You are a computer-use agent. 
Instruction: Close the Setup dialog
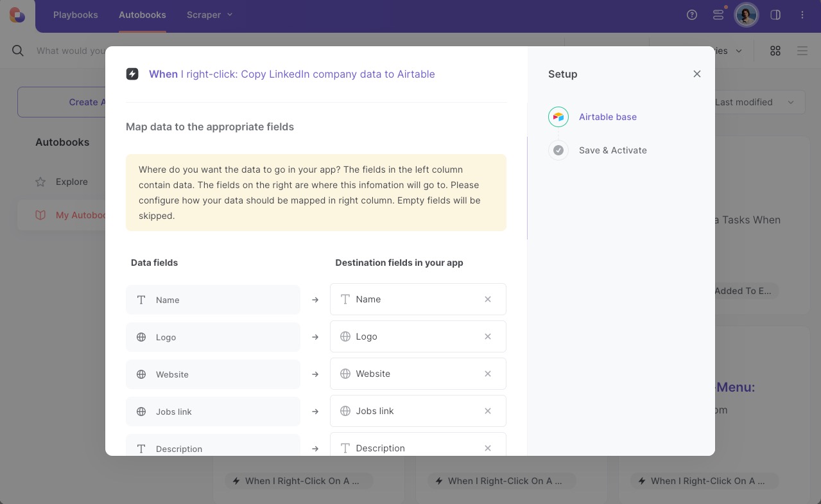pos(697,74)
